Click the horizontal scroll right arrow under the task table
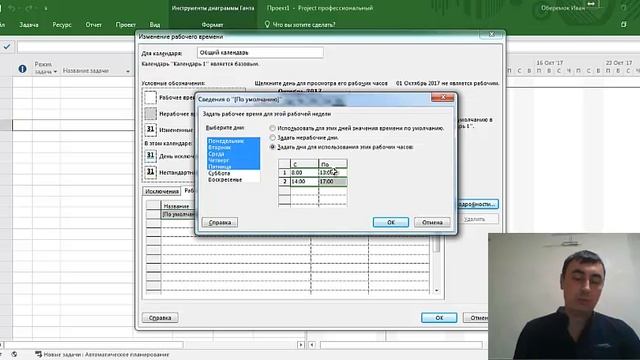The height and width of the screenshot is (360, 640). point(301,345)
